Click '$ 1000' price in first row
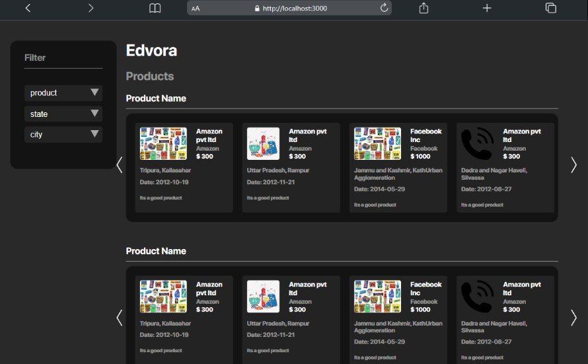Viewport: 588px width, 364px height. (420, 157)
